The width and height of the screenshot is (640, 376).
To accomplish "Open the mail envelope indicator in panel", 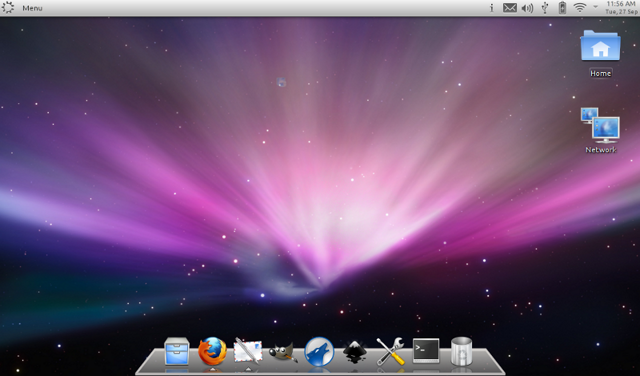I will click(x=509, y=8).
